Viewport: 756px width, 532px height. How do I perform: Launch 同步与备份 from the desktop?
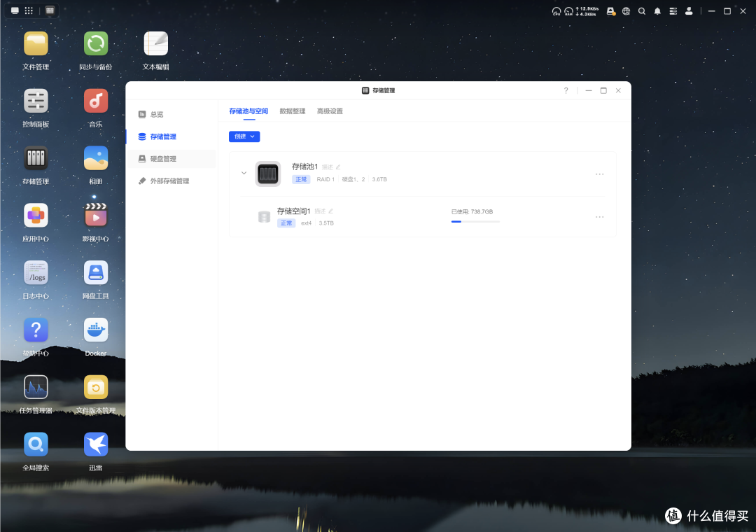pos(95,44)
